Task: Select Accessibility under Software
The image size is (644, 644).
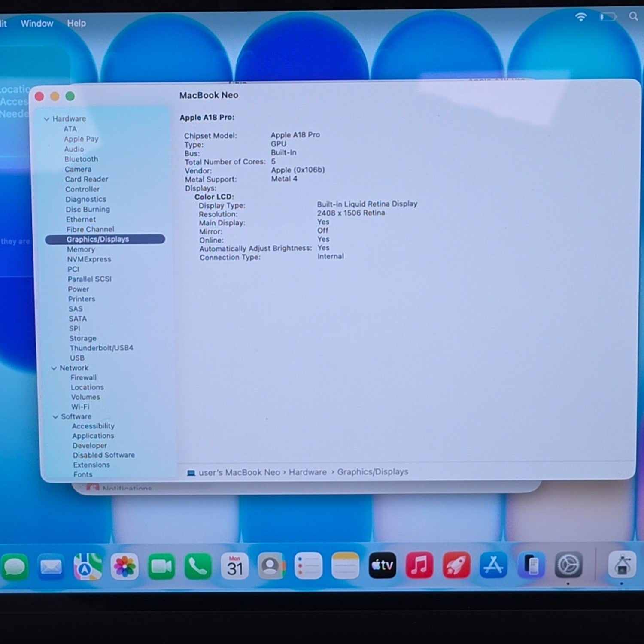Action: [x=93, y=426]
